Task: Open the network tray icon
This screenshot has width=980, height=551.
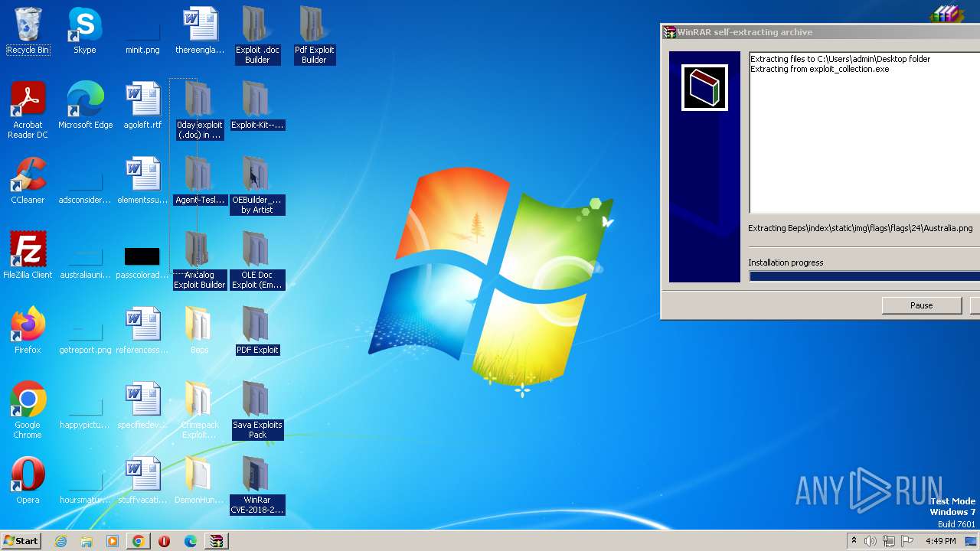Action: 889,541
